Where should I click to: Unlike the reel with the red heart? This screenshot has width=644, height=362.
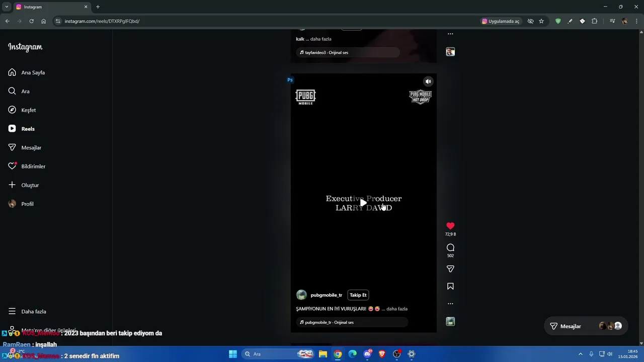[450, 226]
